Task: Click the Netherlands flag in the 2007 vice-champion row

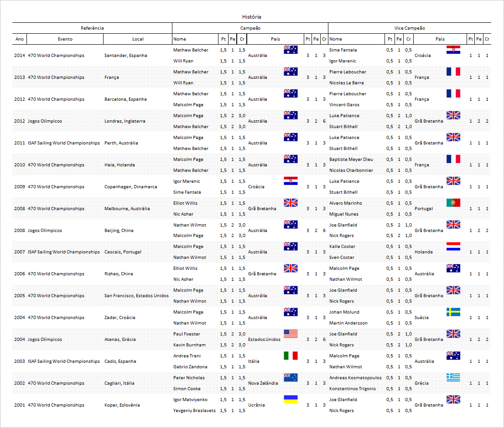Action: [453, 246]
